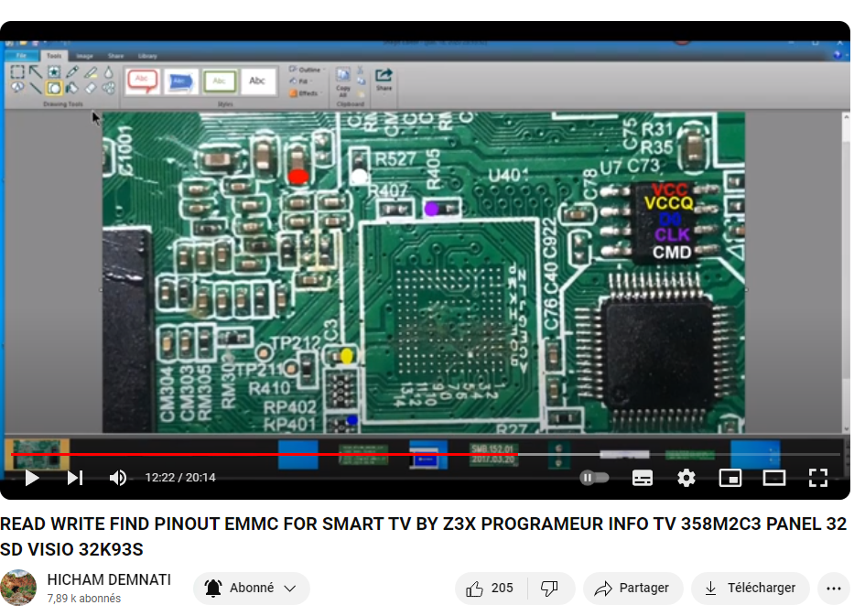Select the Highlighter tool

pos(91,72)
